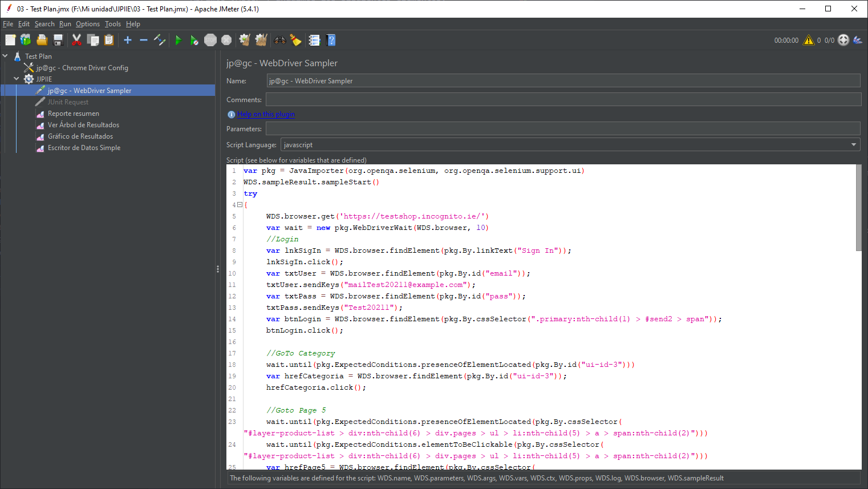This screenshot has width=868, height=489.
Task: Select jp@gc - Chrome Driver Config node
Action: click(x=82, y=68)
